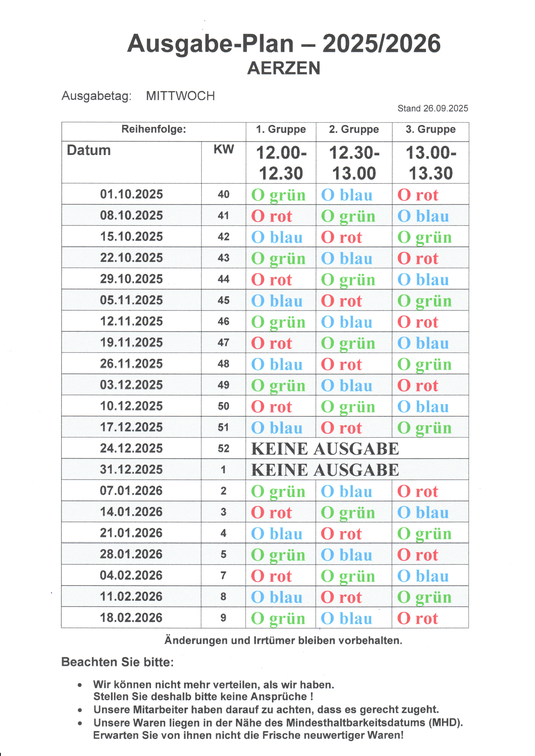Select the KW 41 cell
This screenshot has width=535, height=756.
223,216
